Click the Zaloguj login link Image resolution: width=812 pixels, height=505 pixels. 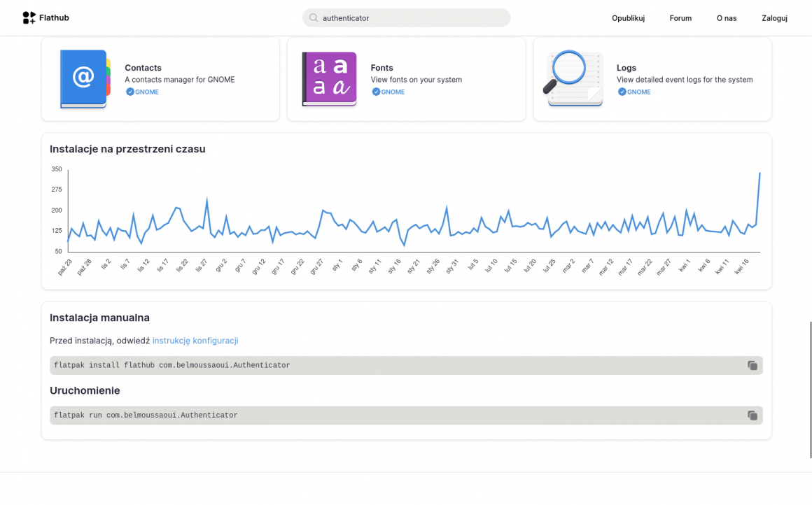point(774,18)
